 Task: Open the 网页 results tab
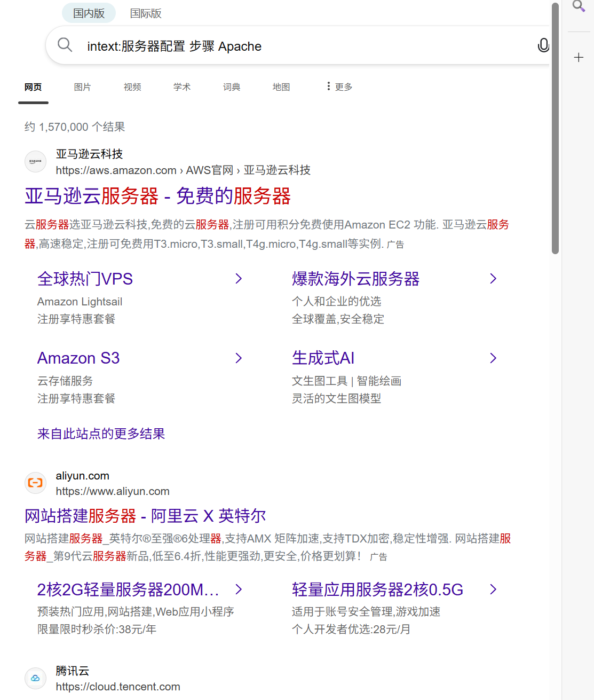(33, 87)
